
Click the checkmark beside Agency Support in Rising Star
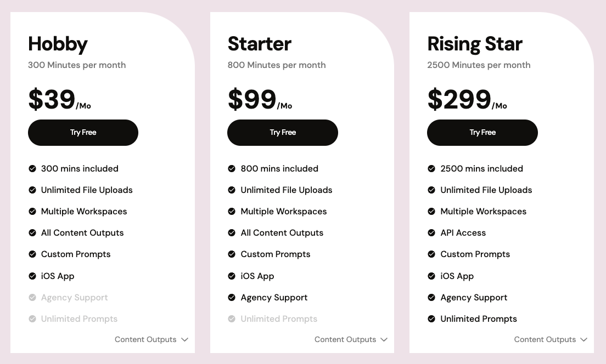(432, 298)
